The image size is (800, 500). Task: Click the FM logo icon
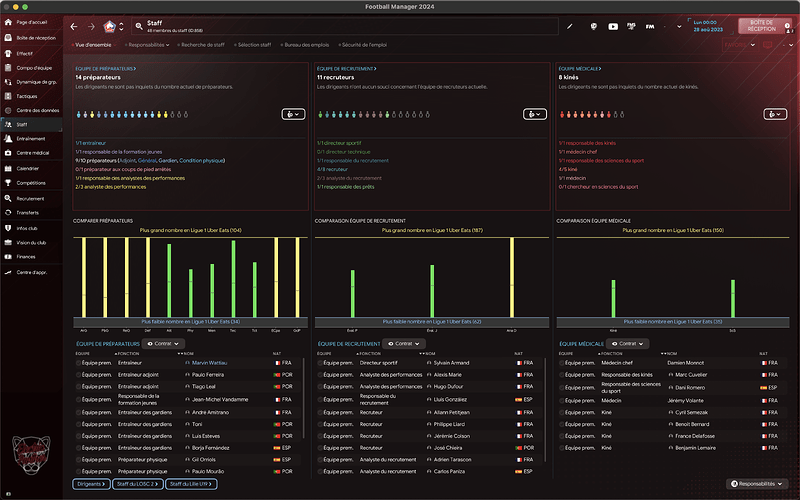[649, 27]
